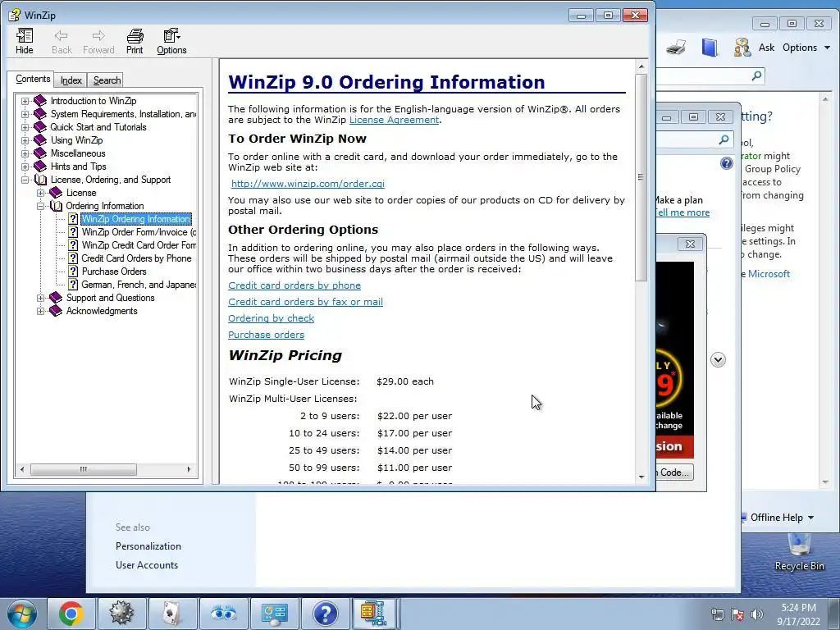Viewport: 840px width, 630px height.
Task: Follow Credit card orders by phone link
Action: [x=294, y=285]
